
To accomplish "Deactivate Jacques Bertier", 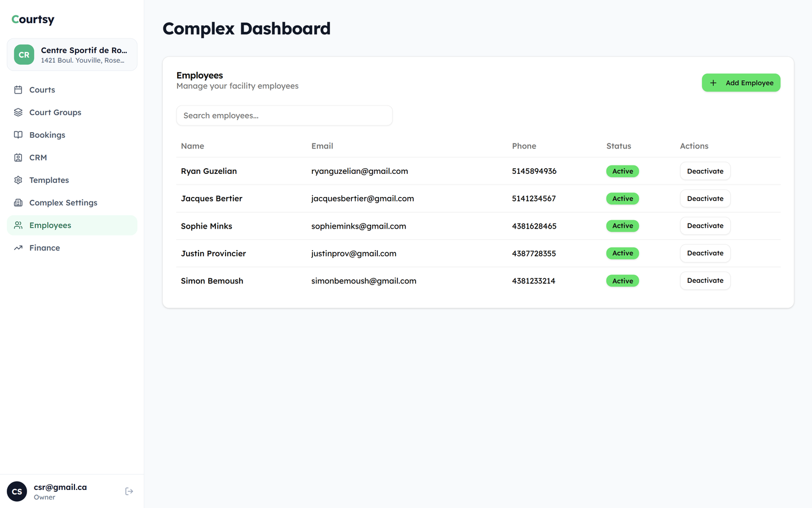I will 705,199.
